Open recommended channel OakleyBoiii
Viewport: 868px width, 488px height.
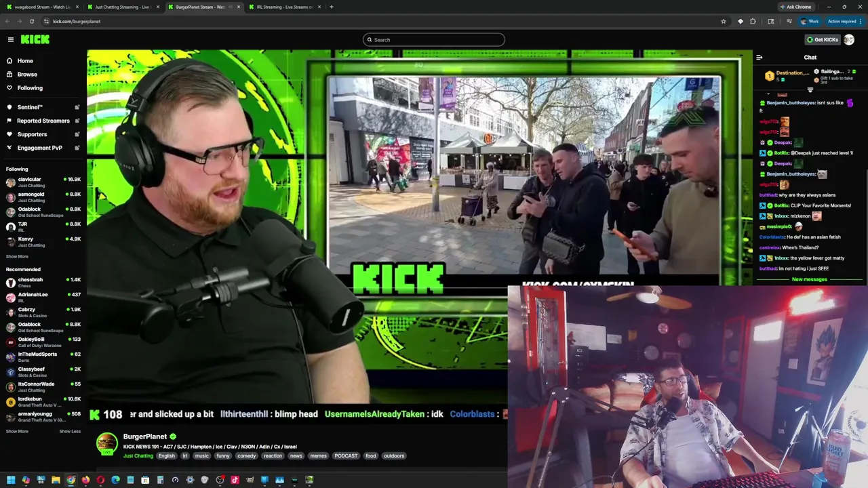click(43, 342)
